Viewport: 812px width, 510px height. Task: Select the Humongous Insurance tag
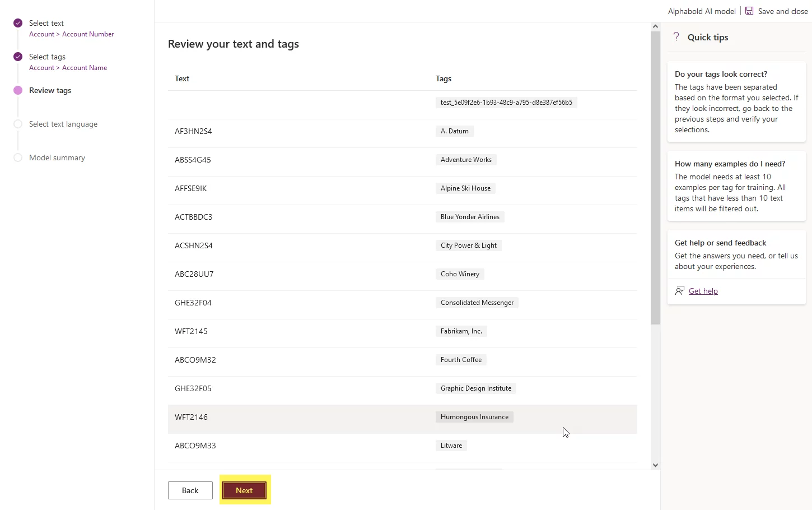coord(475,417)
